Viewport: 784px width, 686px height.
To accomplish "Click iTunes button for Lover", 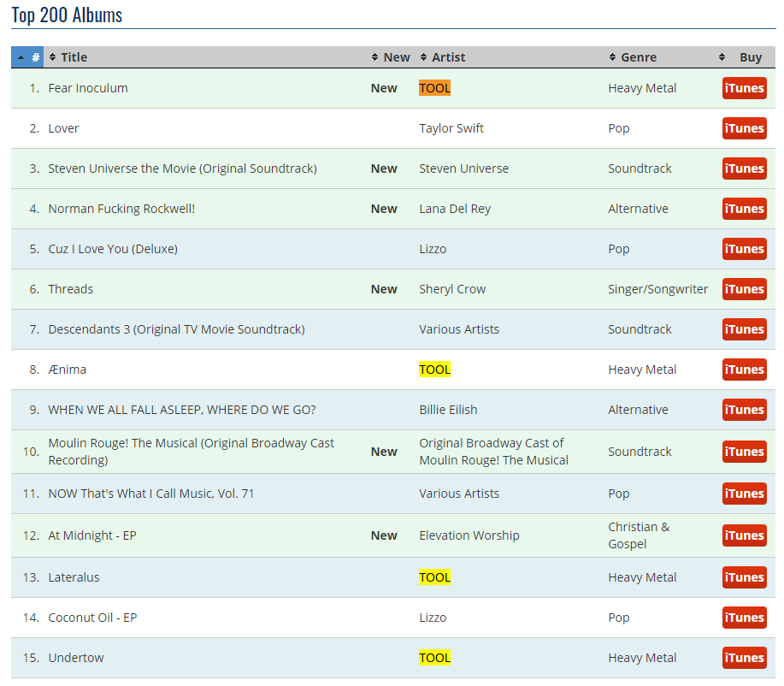I will click(x=744, y=128).
